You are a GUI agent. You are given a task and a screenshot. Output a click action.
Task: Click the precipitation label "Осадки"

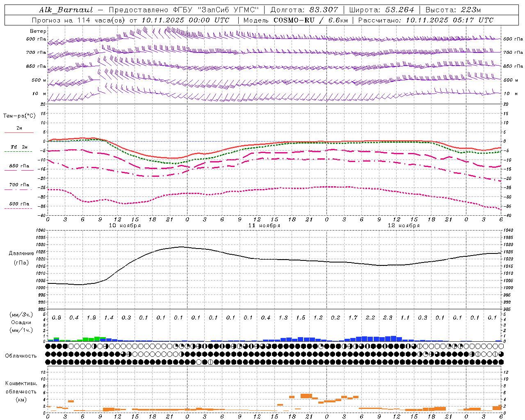pyautogui.click(x=21, y=322)
